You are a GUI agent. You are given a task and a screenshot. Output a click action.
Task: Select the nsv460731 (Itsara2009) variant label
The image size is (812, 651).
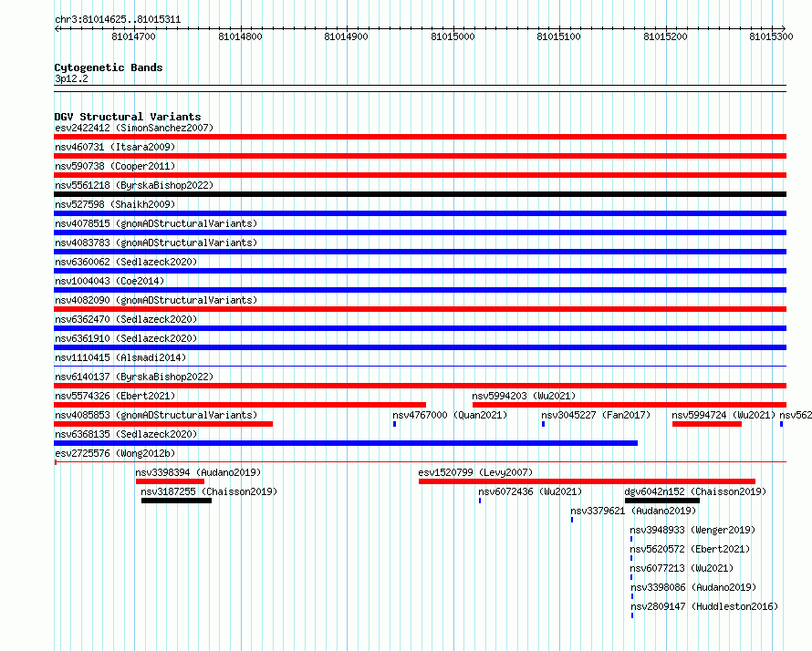coord(115,147)
